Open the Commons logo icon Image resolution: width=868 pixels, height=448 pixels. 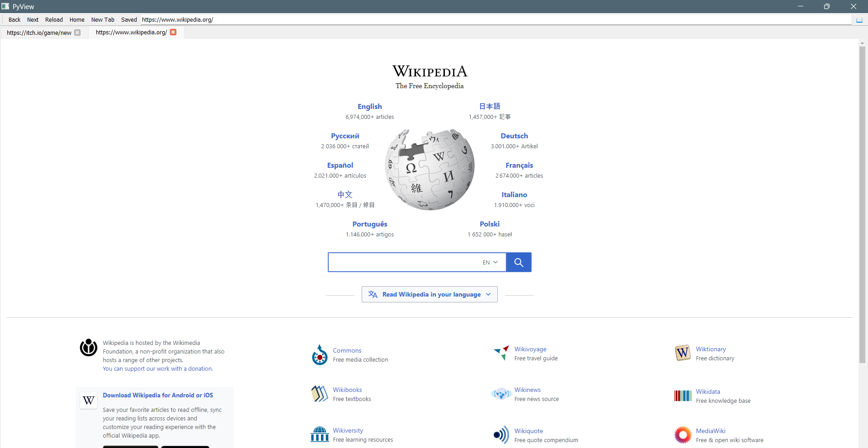[320, 355]
